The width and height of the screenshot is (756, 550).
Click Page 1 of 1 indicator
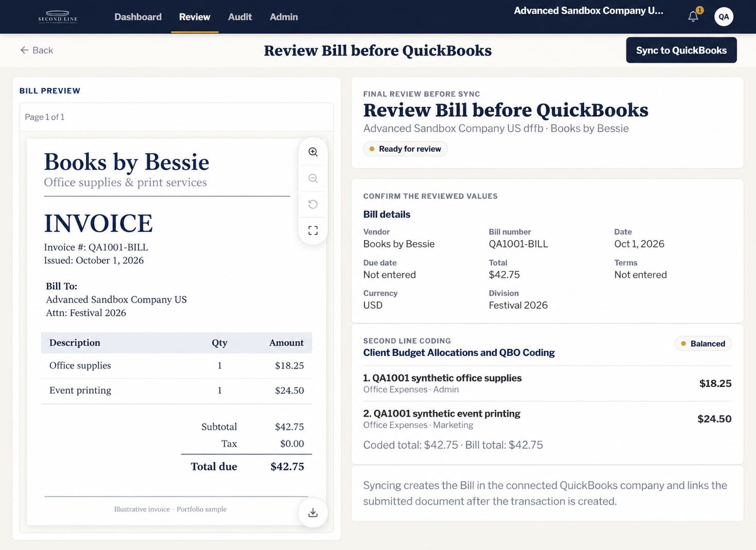[45, 117]
